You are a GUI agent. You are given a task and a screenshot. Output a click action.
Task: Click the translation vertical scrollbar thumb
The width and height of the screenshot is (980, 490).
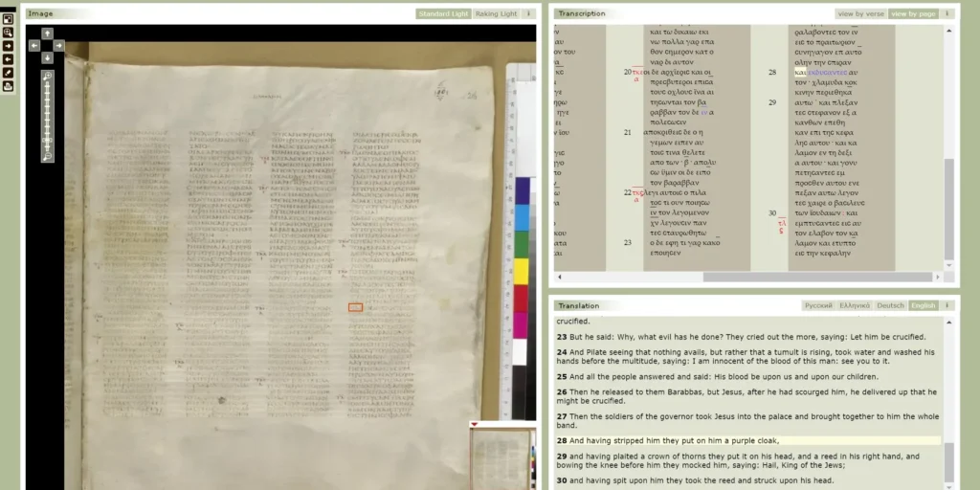point(949,460)
